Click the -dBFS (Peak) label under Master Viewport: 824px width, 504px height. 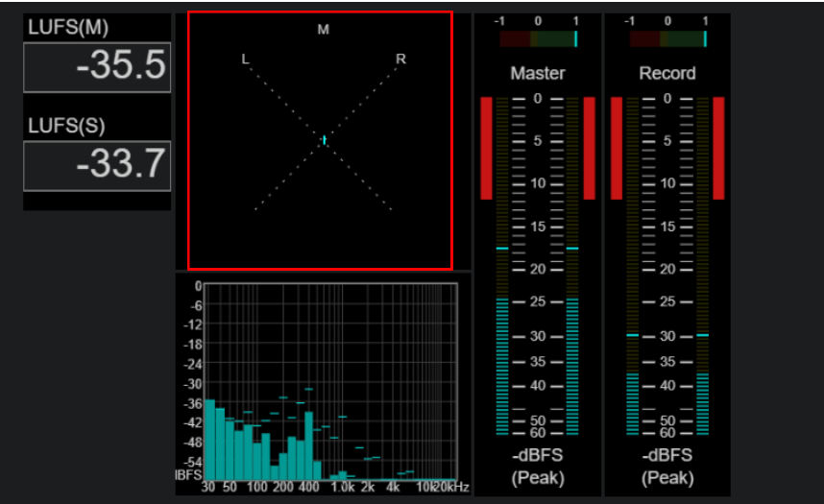538,467
